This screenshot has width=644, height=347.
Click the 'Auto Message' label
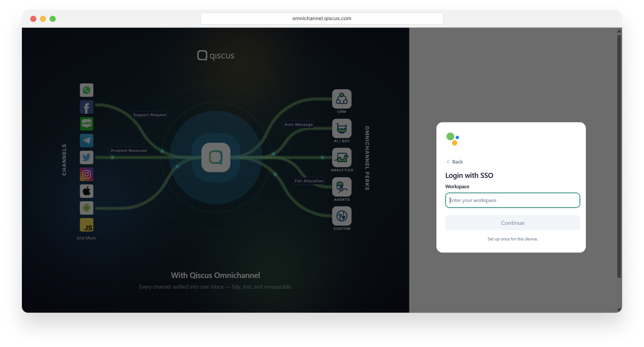point(299,124)
